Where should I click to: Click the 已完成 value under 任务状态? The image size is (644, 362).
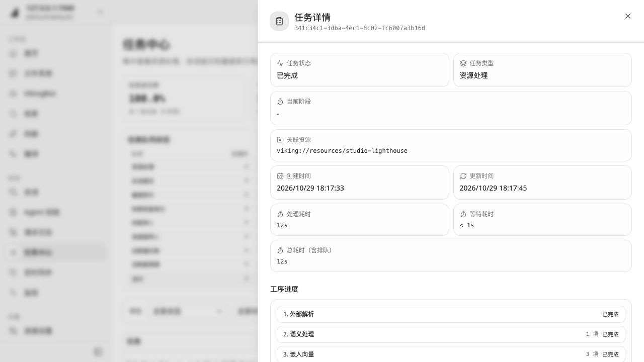(287, 75)
